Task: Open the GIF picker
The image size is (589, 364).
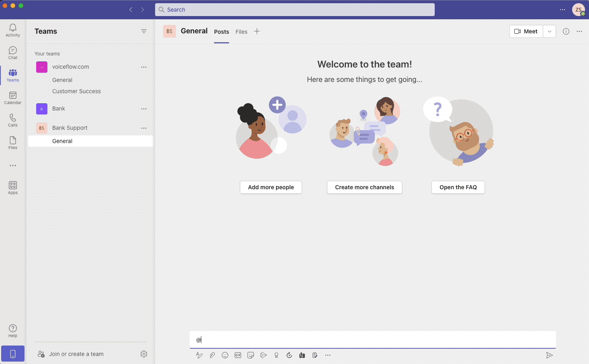Action: pos(238,355)
